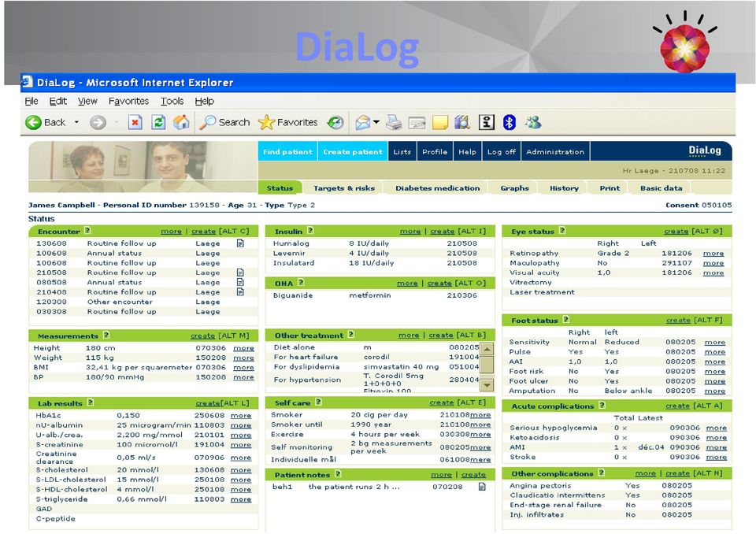The width and height of the screenshot is (756, 534).
Task: Click more link in the Insulin panel
Action: [410, 232]
